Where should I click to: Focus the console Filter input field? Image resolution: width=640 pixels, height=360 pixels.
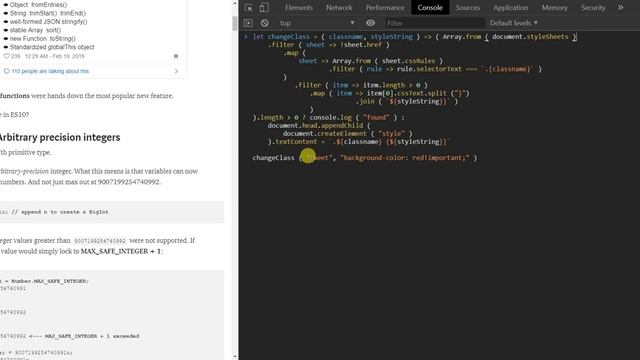435,23
